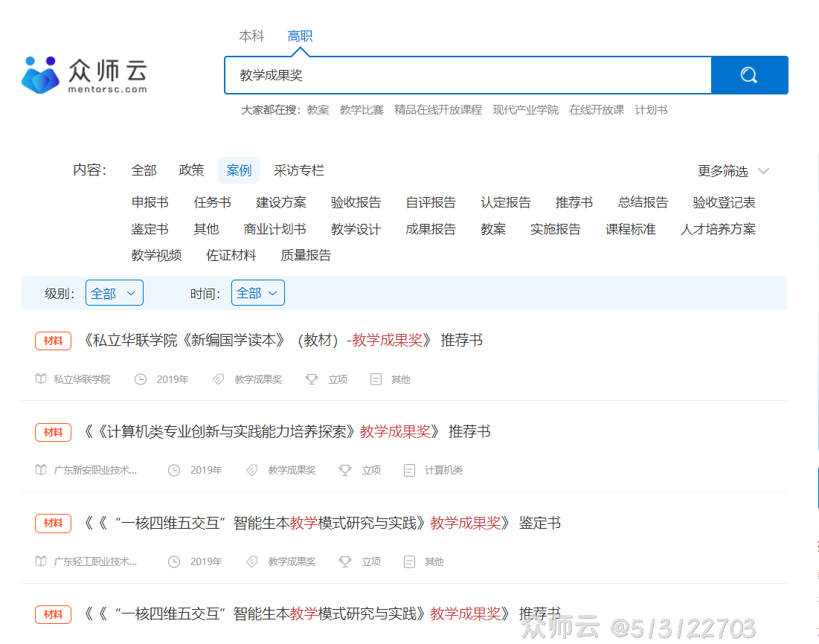Switch to the 本科 tab
The image size is (819, 644).
[251, 35]
